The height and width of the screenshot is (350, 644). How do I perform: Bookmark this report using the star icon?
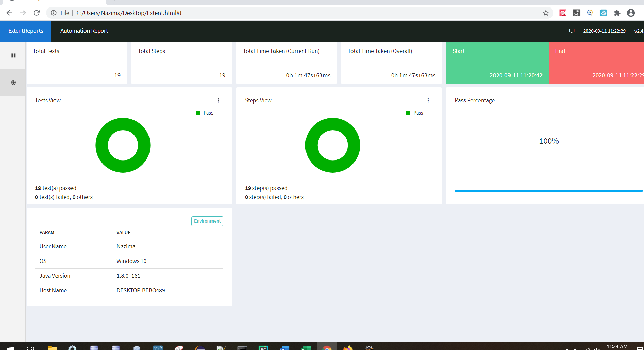[x=546, y=13]
